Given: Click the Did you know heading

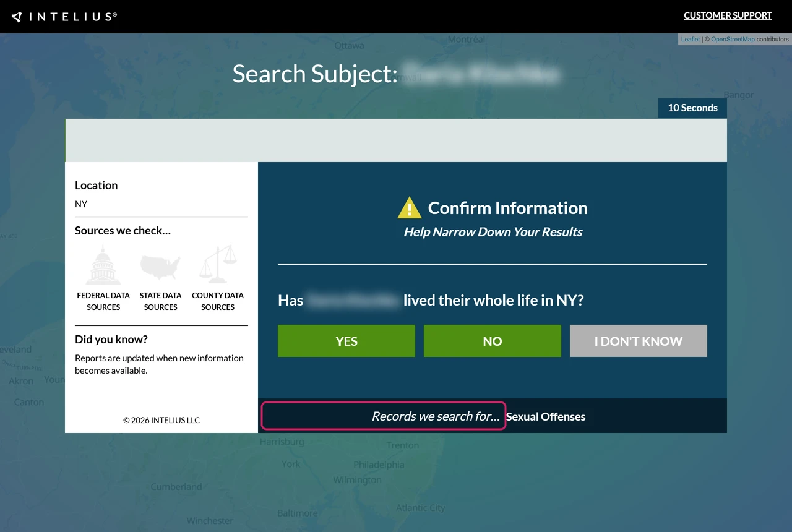Looking at the screenshot, I should [111, 340].
